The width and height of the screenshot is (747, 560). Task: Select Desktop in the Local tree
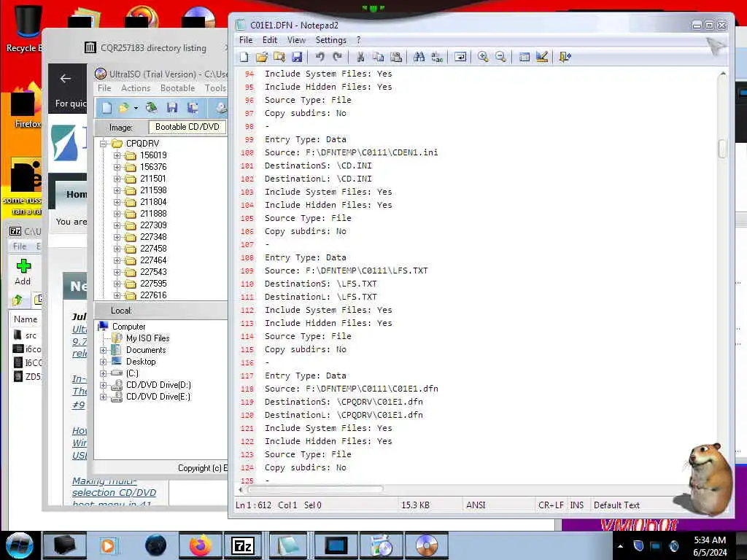pos(141,362)
